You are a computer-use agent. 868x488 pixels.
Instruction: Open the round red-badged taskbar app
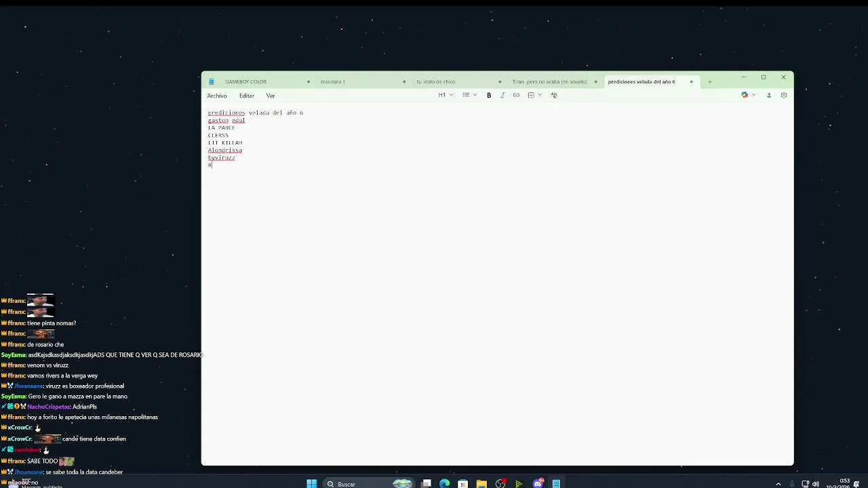pyautogui.click(x=500, y=484)
